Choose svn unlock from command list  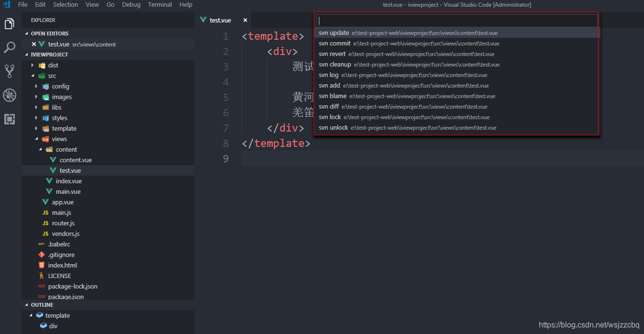458,128
